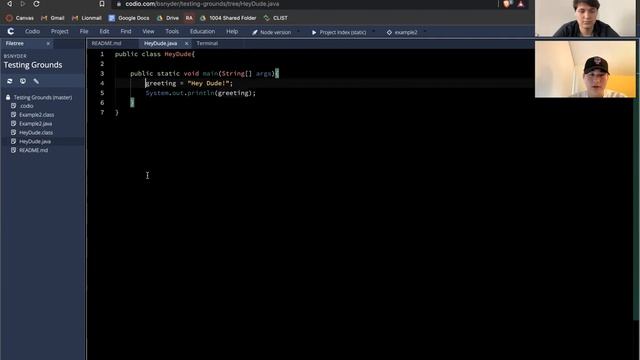Click the browser forward arrow
The height and width of the screenshot is (360, 640).
coord(23,4)
